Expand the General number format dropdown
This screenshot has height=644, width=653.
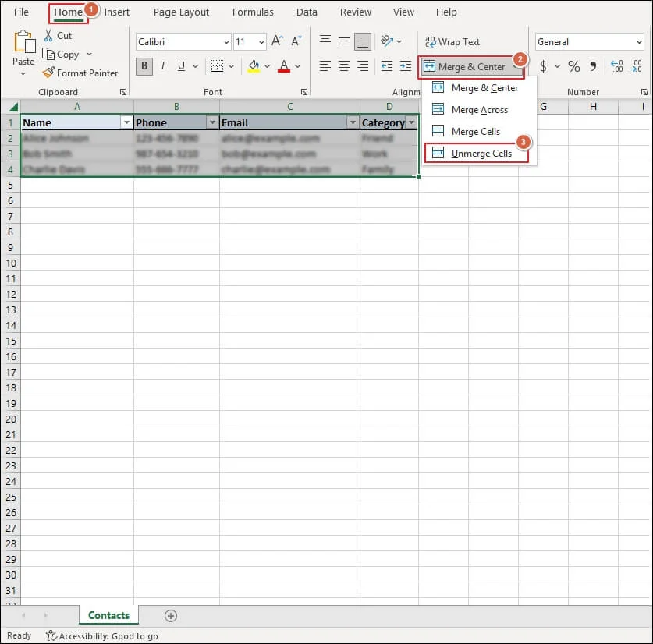638,42
